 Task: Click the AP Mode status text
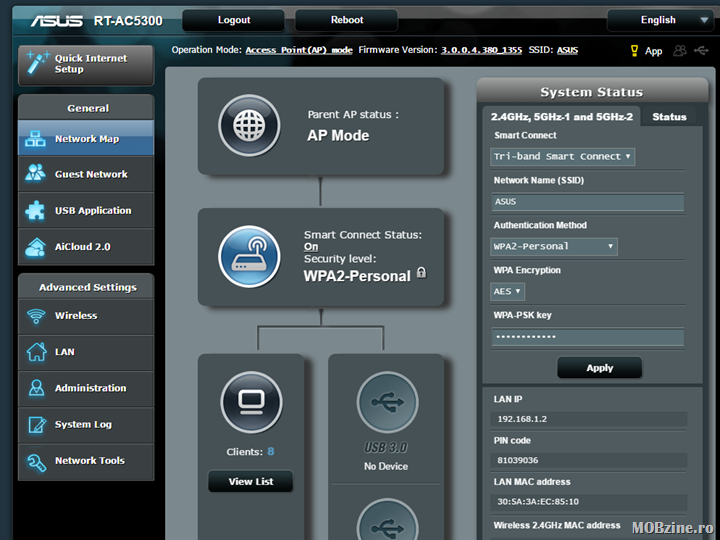338,135
